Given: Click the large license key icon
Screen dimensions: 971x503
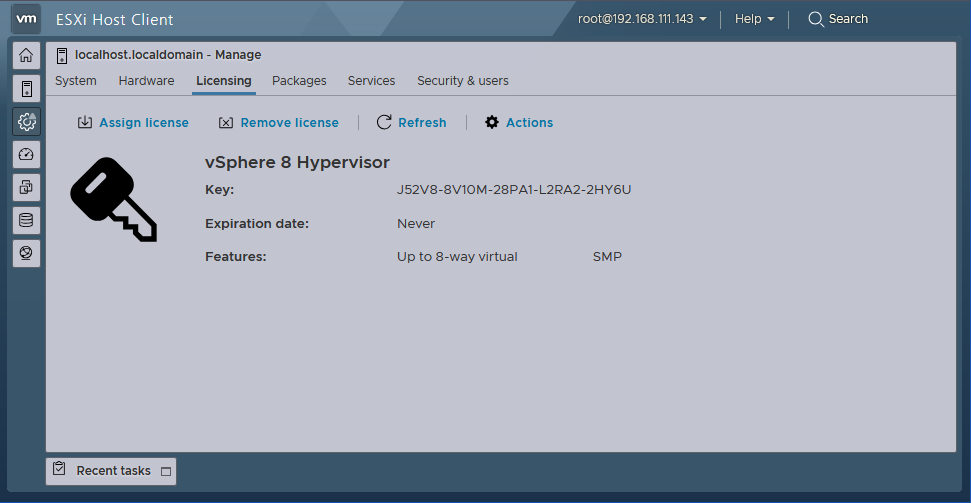Looking at the screenshot, I should [x=113, y=199].
